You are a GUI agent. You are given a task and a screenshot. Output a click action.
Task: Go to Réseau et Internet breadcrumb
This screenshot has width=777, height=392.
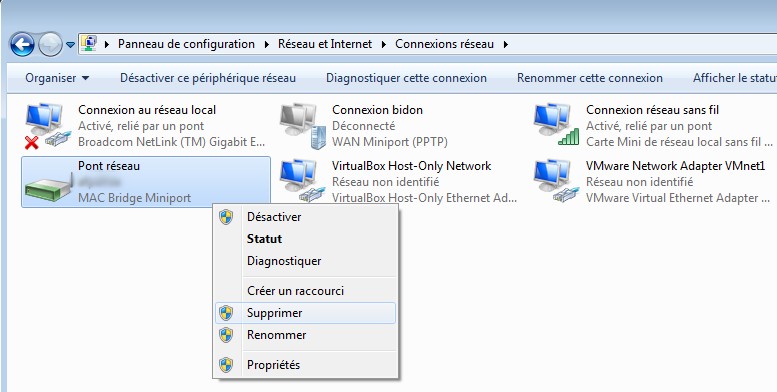(x=325, y=44)
